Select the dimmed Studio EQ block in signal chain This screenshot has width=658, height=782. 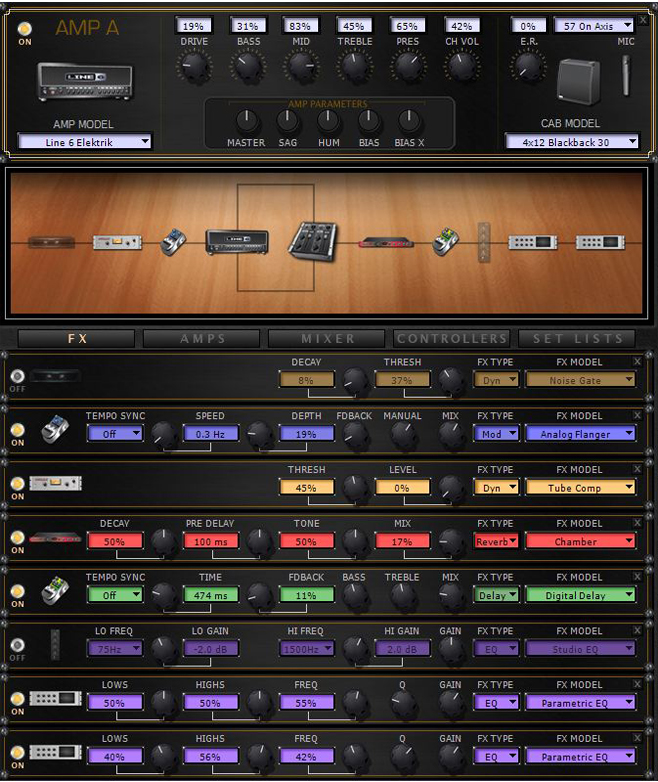point(484,242)
